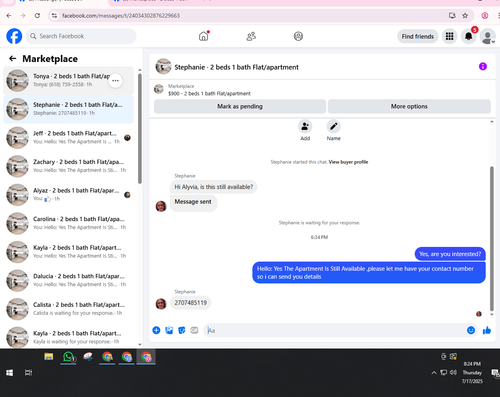The height and width of the screenshot is (397, 500).
Task: Open the Facebook menu grid icon
Action: (449, 36)
